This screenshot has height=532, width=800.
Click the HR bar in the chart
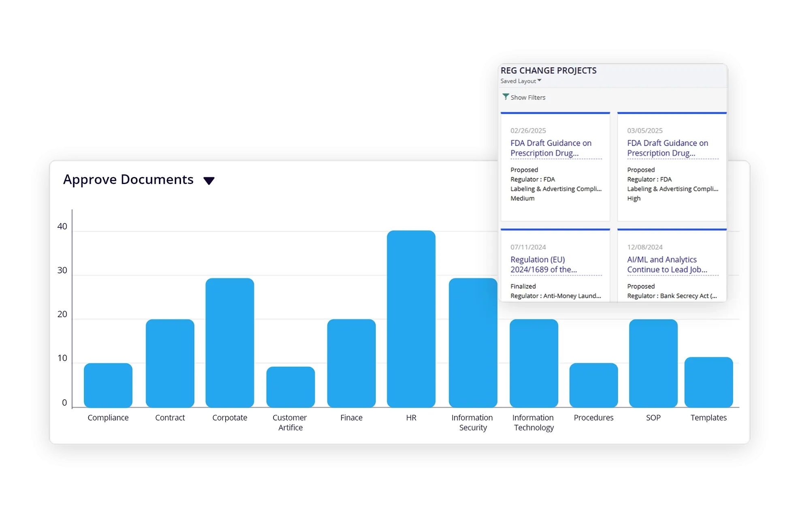point(411,318)
